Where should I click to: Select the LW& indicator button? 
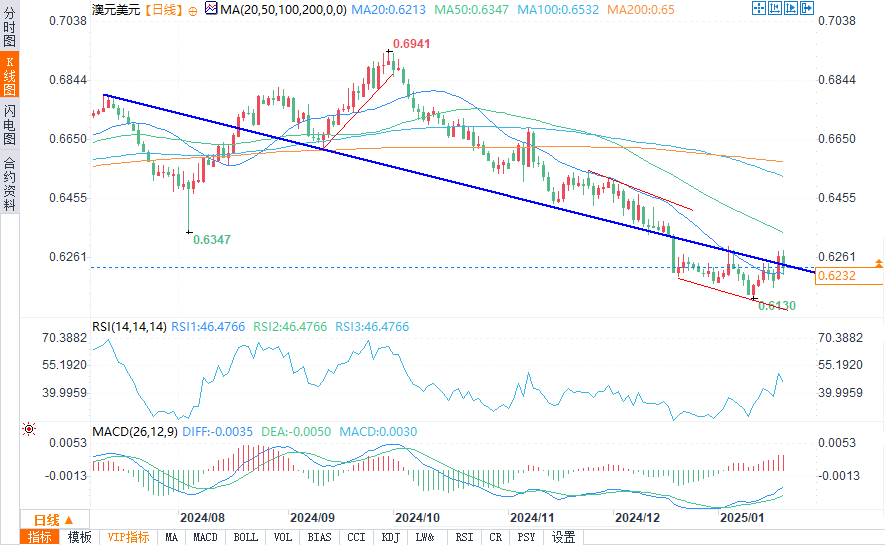tap(425, 537)
